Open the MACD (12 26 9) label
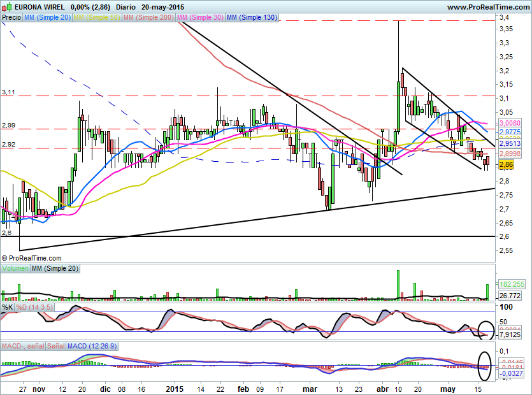Screen dimensions: 532x395 coord(92,346)
